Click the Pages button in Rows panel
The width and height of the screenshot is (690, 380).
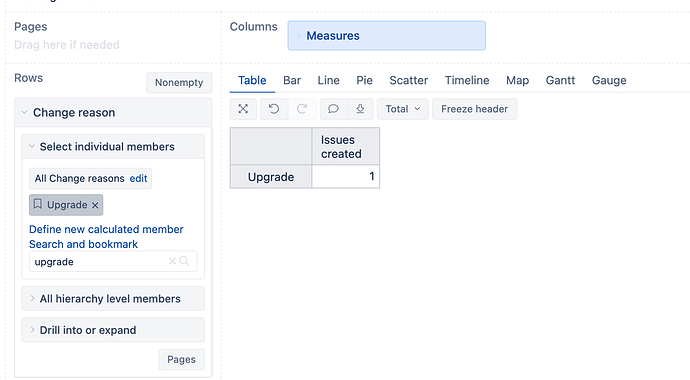181,359
